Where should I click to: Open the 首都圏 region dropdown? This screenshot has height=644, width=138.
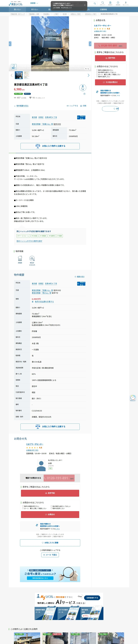[x=34, y=3]
